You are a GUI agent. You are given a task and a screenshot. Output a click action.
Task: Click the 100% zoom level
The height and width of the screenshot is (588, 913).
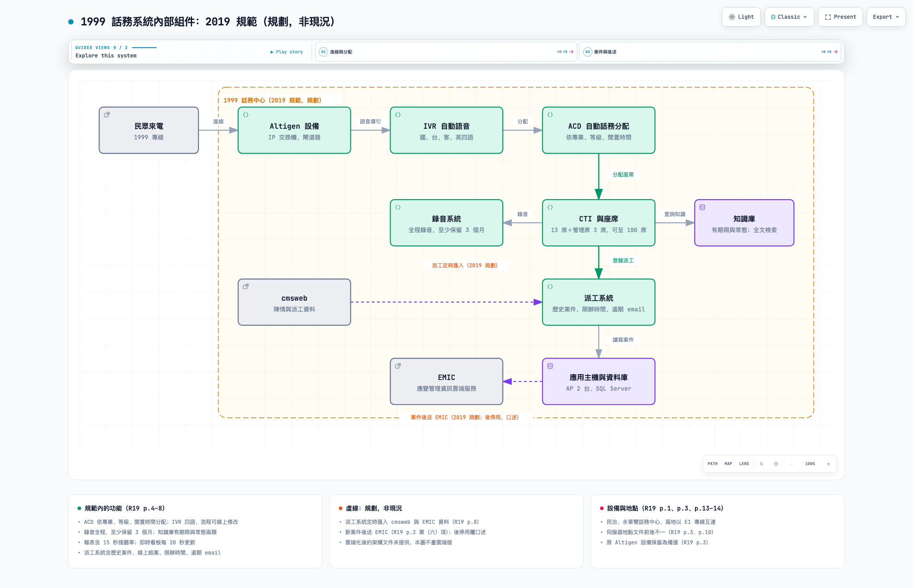[810, 464]
